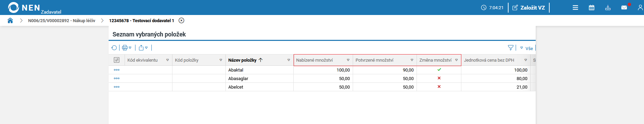Open the hamburger main menu
This screenshot has width=644, height=124.
point(575,7)
